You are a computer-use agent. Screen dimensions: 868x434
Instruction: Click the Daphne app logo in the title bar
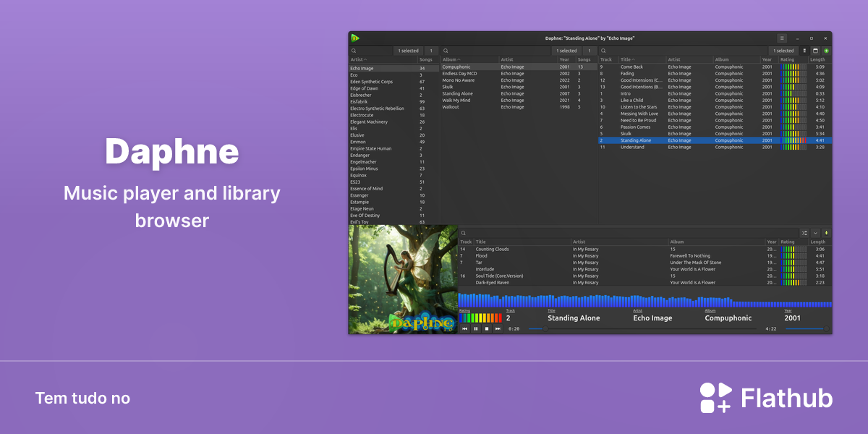pos(355,38)
